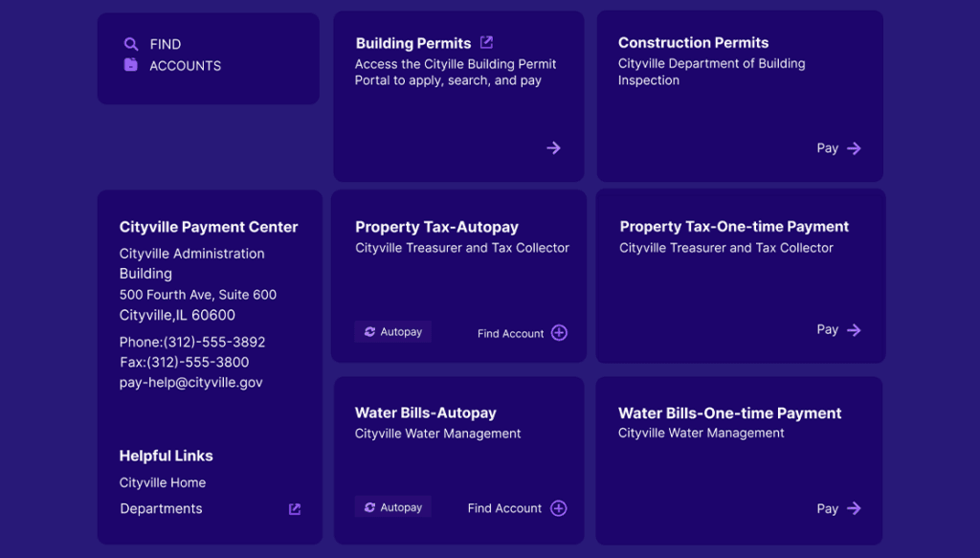This screenshot has width=980, height=558.
Task: Open the Building Permits card title
Action: point(413,43)
